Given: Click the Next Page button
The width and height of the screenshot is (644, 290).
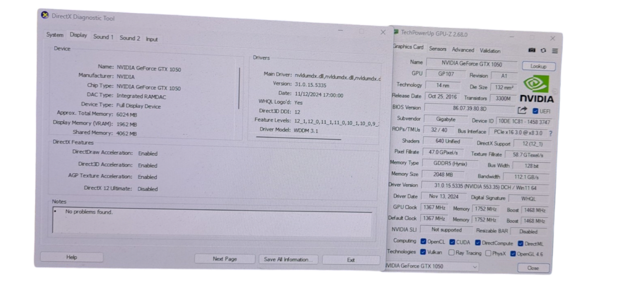Looking at the screenshot, I should (x=225, y=259).
